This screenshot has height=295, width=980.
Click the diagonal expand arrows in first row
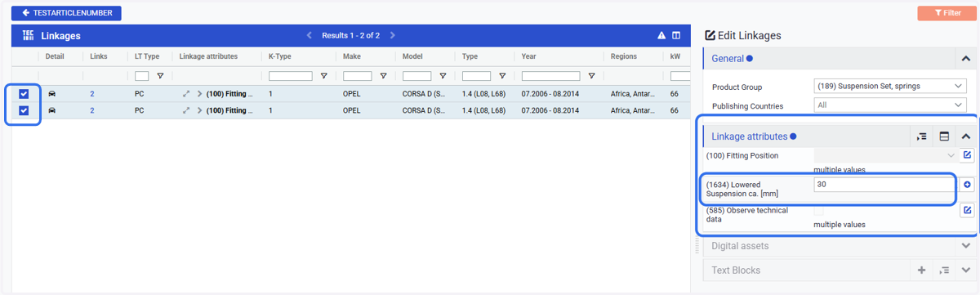click(x=186, y=94)
